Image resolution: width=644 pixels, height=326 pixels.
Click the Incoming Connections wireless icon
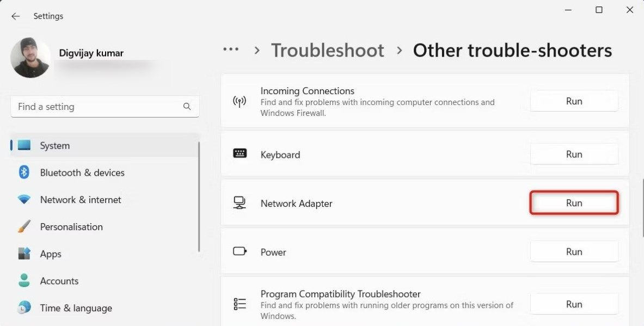pyautogui.click(x=240, y=101)
